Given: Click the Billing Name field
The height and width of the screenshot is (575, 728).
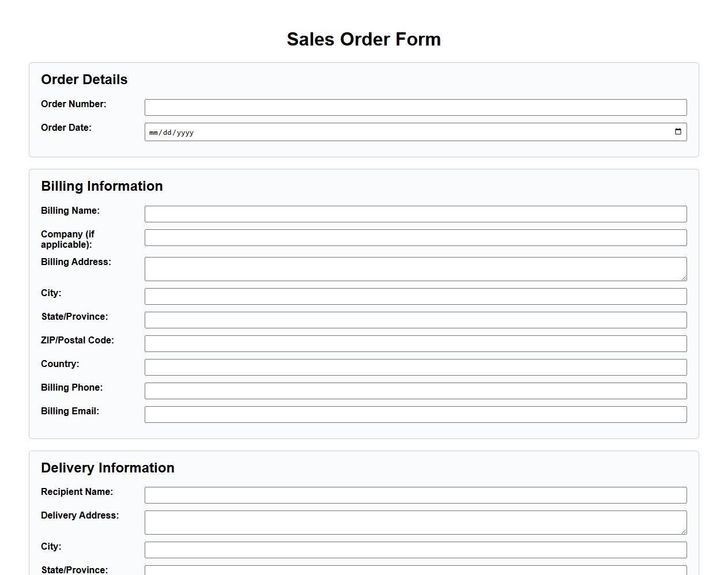Looking at the screenshot, I should pos(416,214).
